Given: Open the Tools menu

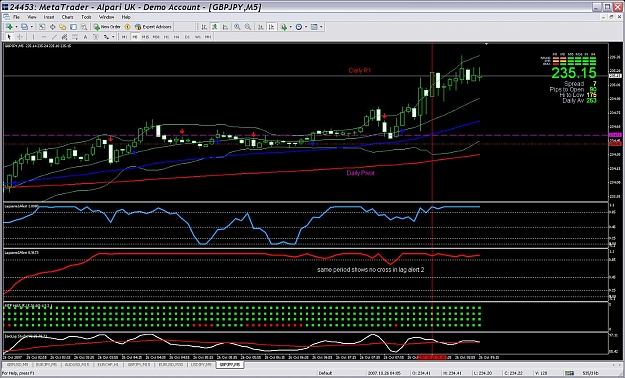Looking at the screenshot, I should pyautogui.click(x=86, y=17).
